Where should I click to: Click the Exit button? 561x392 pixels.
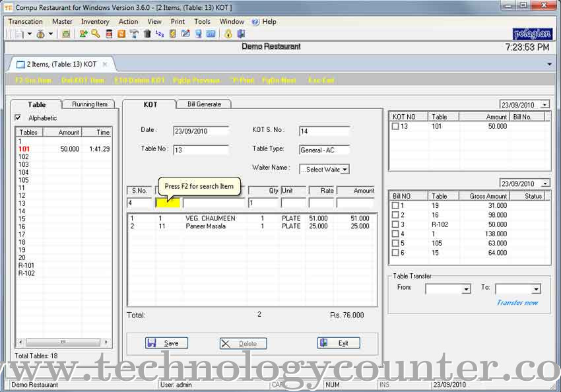[339, 343]
